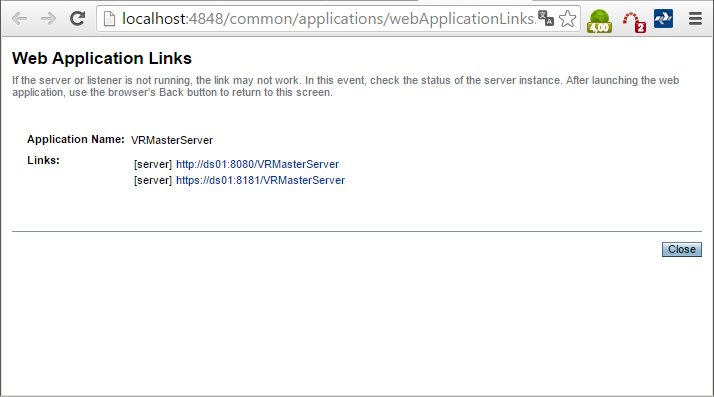Viewport: 714px width, 397px height.
Task: Open the http://ds01:8080/VRMasterServer link
Action: click(257, 164)
